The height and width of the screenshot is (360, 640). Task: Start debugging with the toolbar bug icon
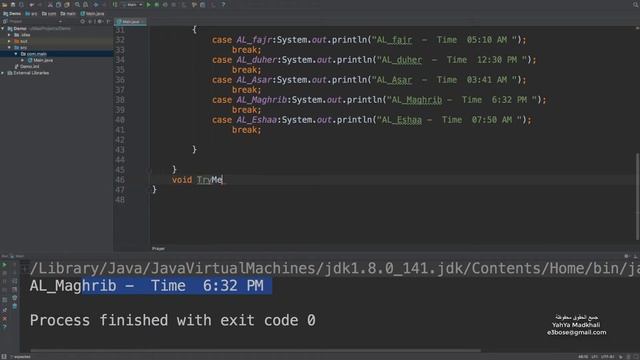click(157, 4)
